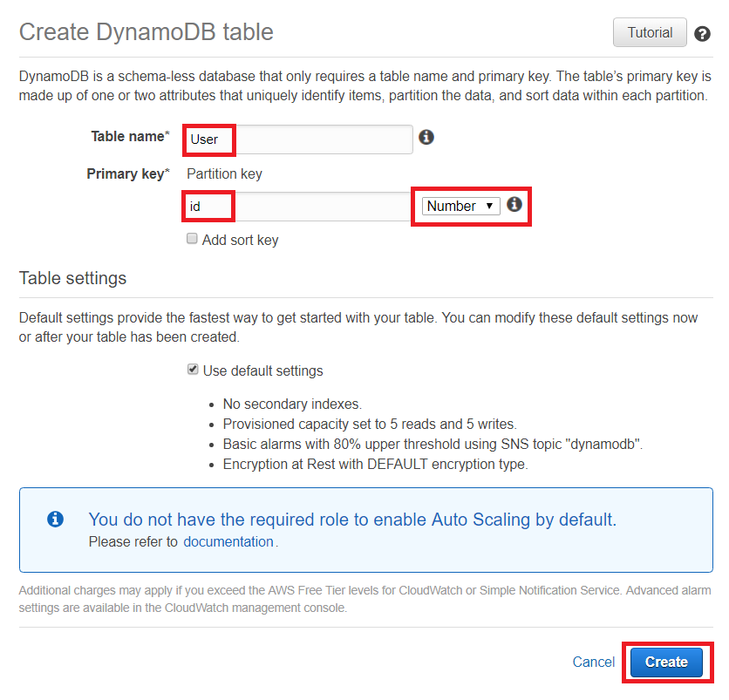Image resolution: width=729 pixels, height=700 pixels.
Task: Click 'You do not have the required role' message
Action: 352,520
